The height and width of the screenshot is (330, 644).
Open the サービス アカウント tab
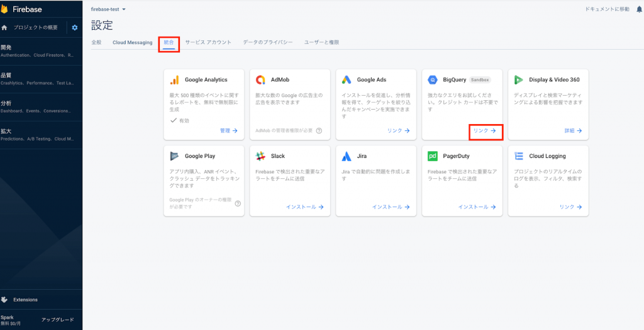pyautogui.click(x=208, y=42)
